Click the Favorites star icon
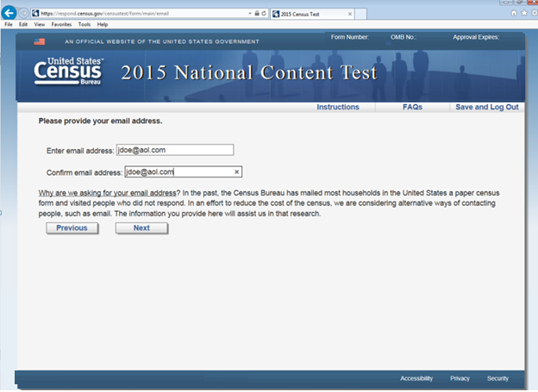The width and height of the screenshot is (538, 392). tap(524, 13)
